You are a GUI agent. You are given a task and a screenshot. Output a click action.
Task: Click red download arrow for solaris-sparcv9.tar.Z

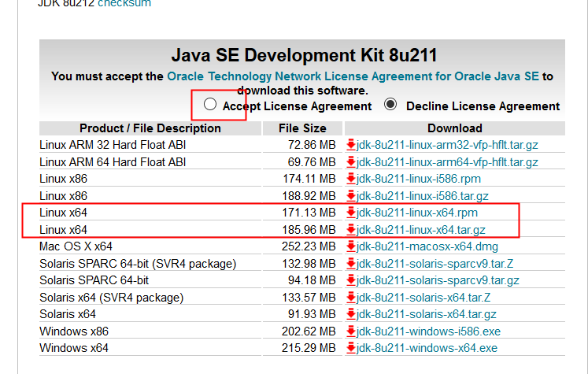(351, 264)
